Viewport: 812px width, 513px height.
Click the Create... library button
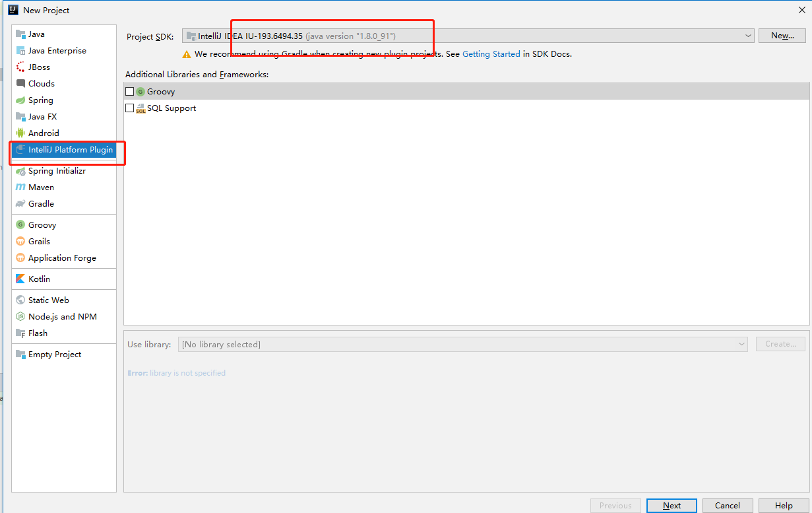(781, 344)
